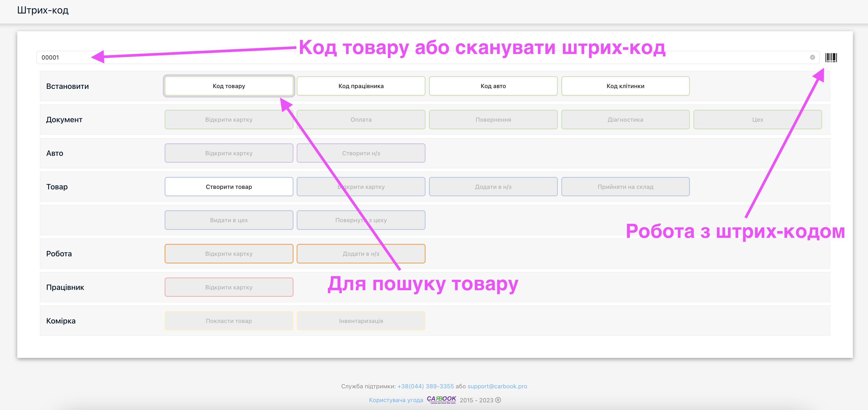Click the barcode scanner icon
This screenshot has width=868, height=410.
coord(831,58)
